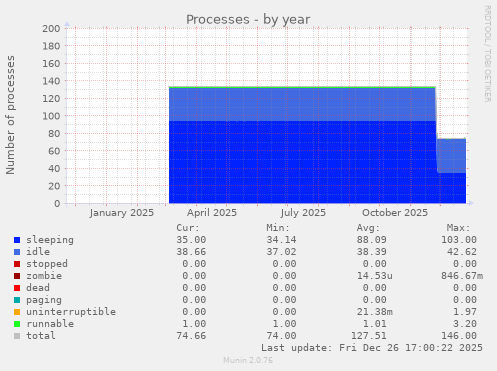Click the 200 y-axis tick label
This screenshot has height=371, width=497.
(x=51, y=28)
